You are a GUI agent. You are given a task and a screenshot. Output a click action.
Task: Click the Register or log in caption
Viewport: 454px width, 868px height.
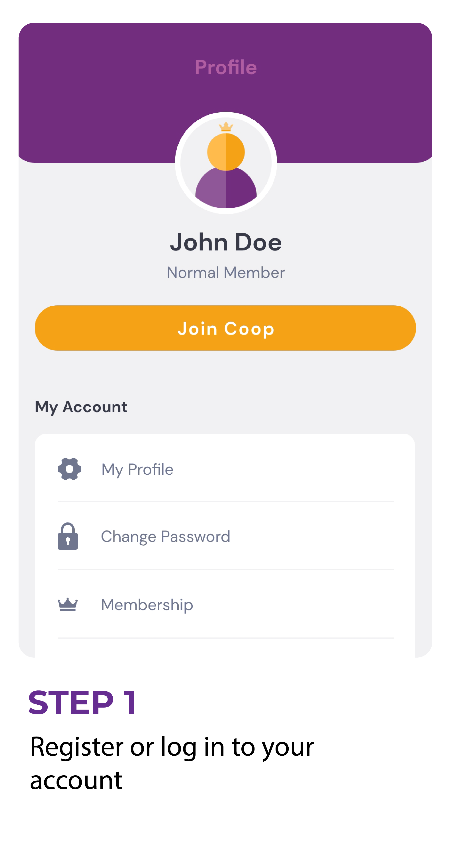click(172, 763)
